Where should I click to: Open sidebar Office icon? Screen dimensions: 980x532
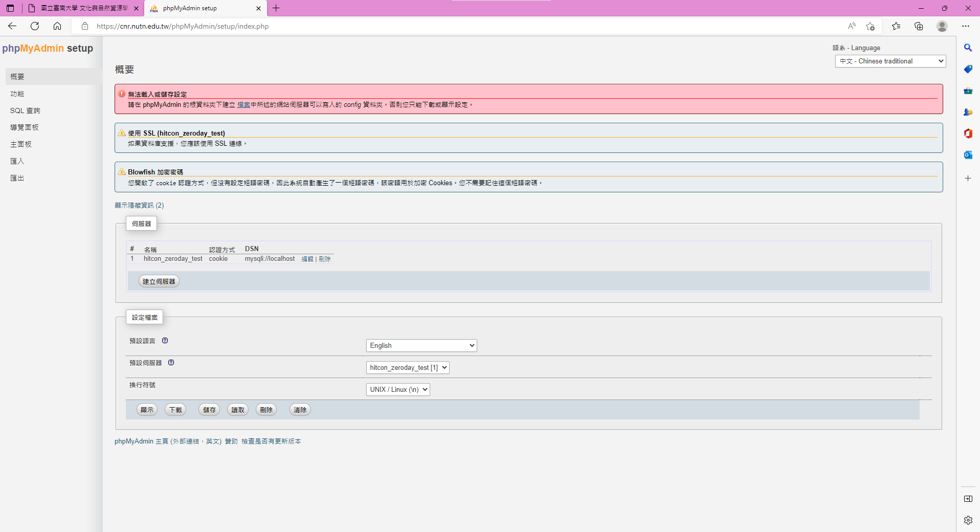coord(968,134)
